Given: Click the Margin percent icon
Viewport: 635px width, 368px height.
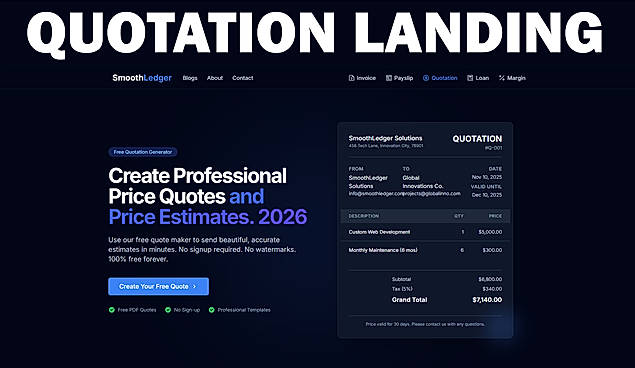Looking at the screenshot, I should click(x=502, y=78).
